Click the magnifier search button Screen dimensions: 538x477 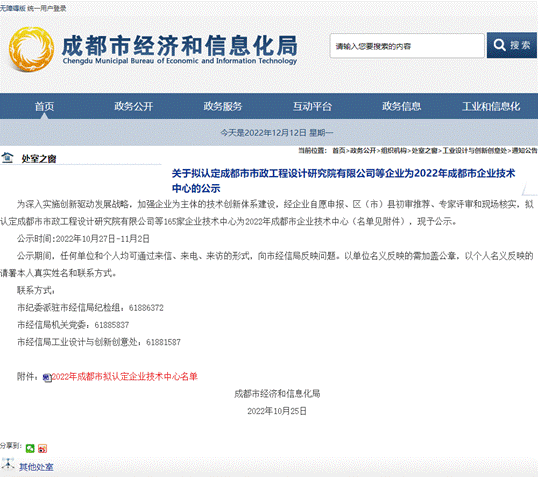pyautogui.click(x=511, y=45)
